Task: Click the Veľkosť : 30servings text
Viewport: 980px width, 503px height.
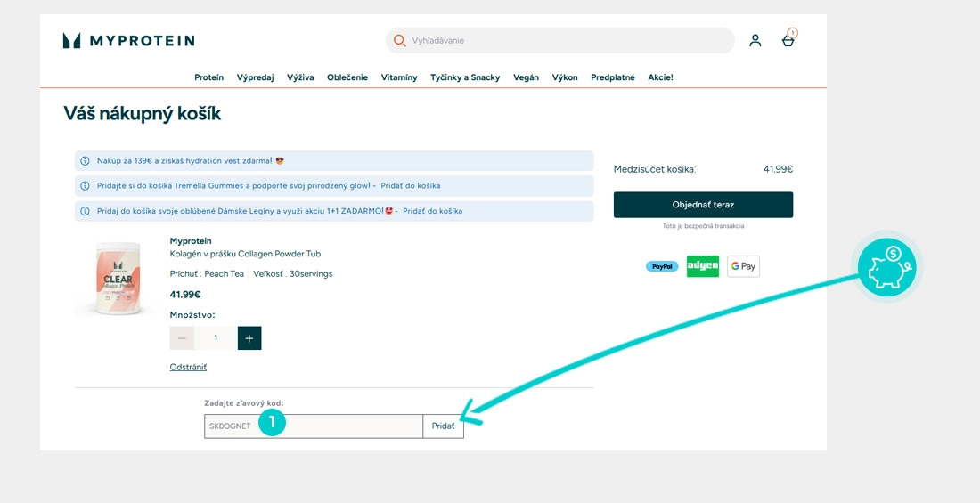Action: [x=292, y=273]
